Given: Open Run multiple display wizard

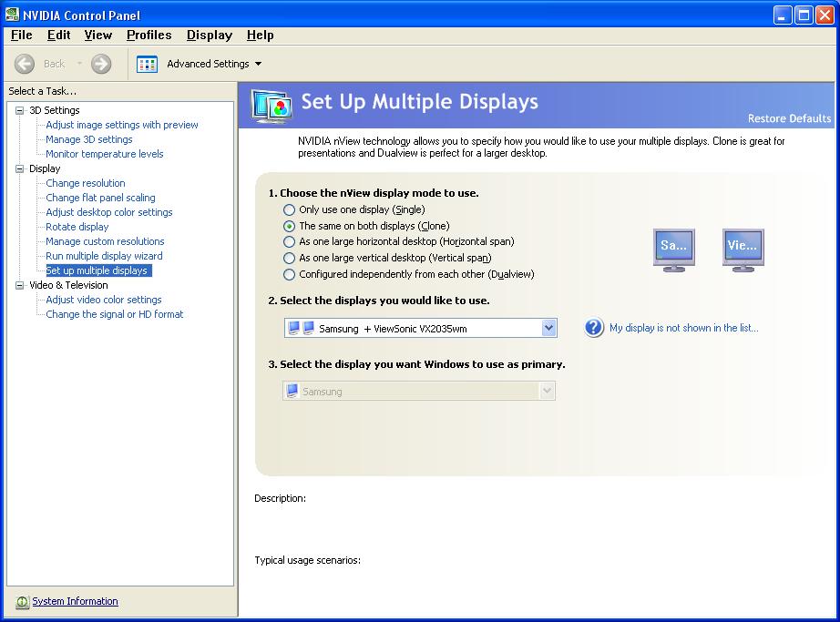Looking at the screenshot, I should point(104,256).
